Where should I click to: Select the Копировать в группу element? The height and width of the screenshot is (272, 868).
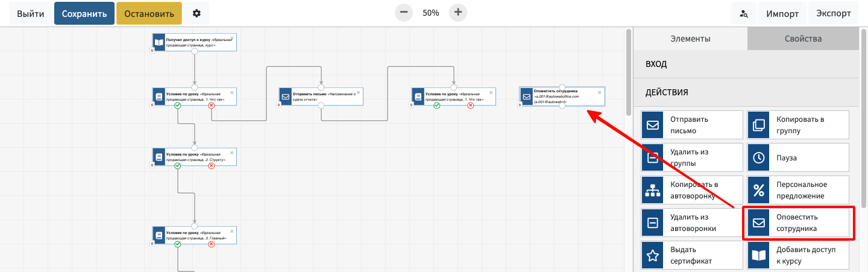798,125
